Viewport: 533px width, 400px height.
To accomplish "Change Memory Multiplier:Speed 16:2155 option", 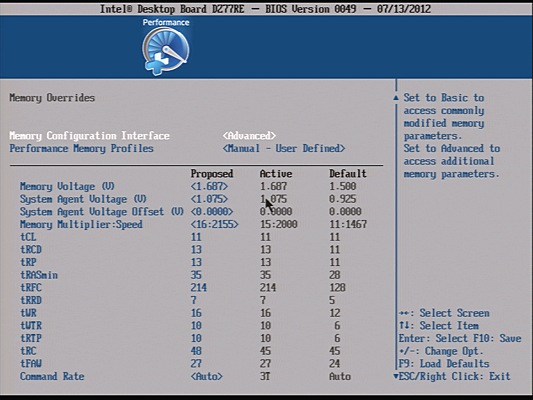I will click(214, 224).
